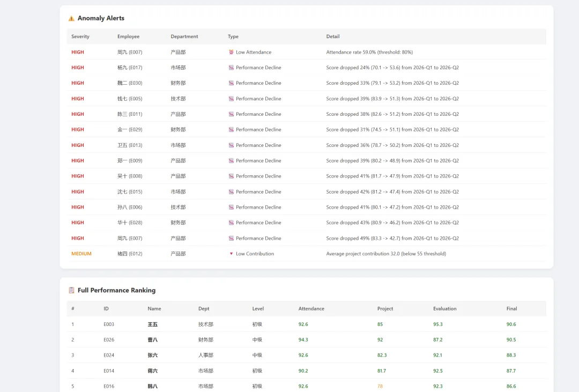Image resolution: width=579 pixels, height=392 pixels.
Task: Click the Project score 78 for 韩八
Action: (x=380, y=387)
